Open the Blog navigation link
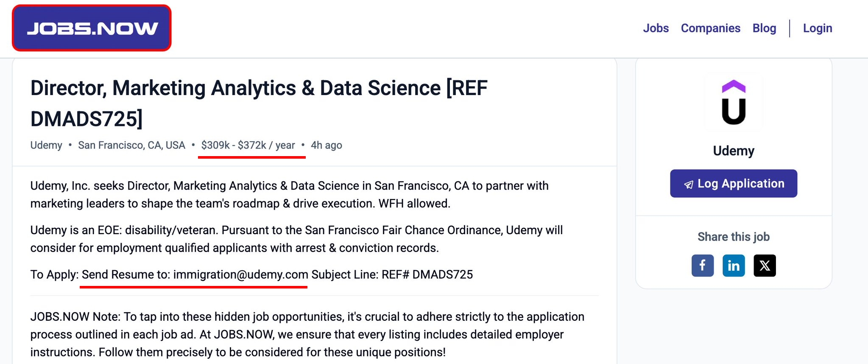The image size is (868, 364). point(764,28)
